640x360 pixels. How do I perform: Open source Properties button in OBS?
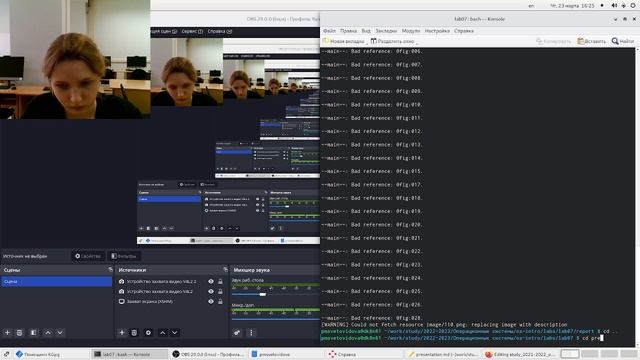click(88, 256)
